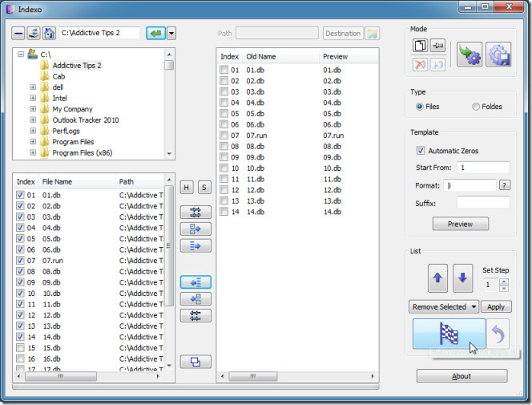
Task: Click the blue undo arrow button
Action: [x=498, y=333]
